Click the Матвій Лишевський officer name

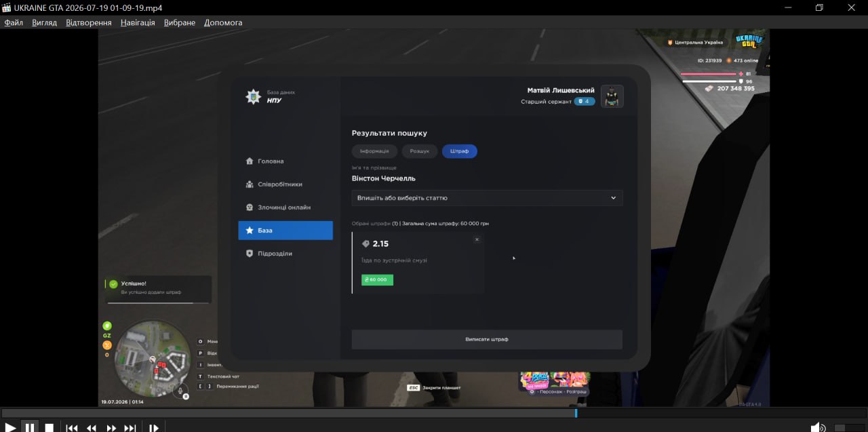tap(561, 90)
